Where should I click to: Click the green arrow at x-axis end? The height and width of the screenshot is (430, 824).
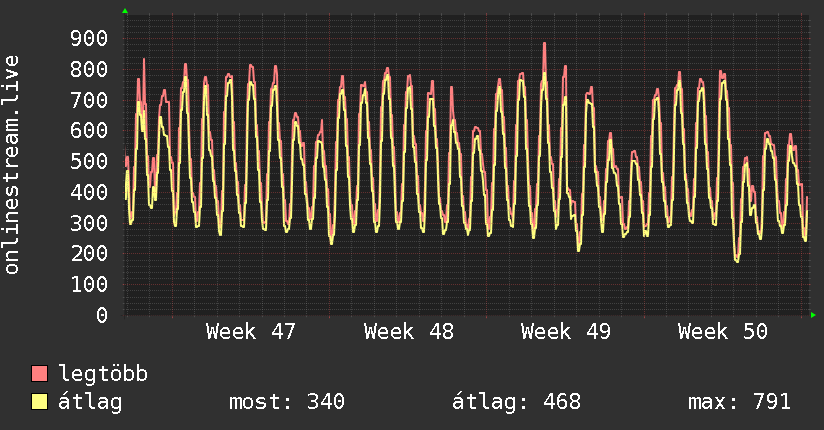click(813, 315)
